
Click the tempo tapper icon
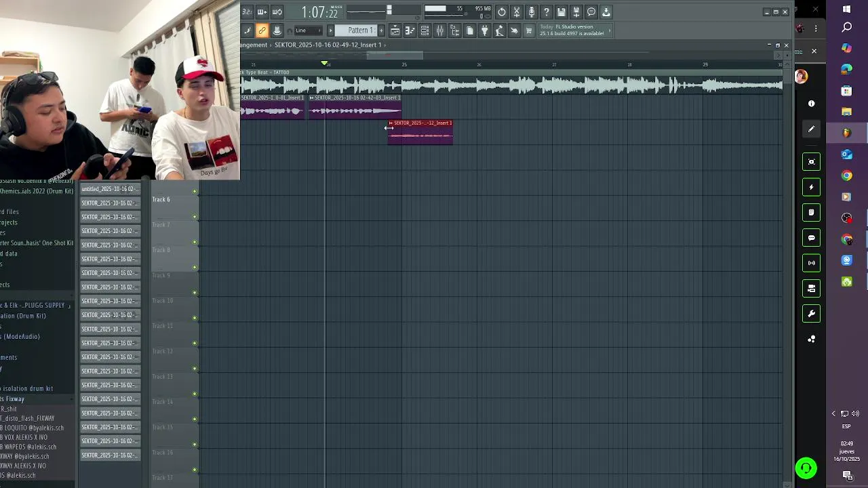point(499,30)
